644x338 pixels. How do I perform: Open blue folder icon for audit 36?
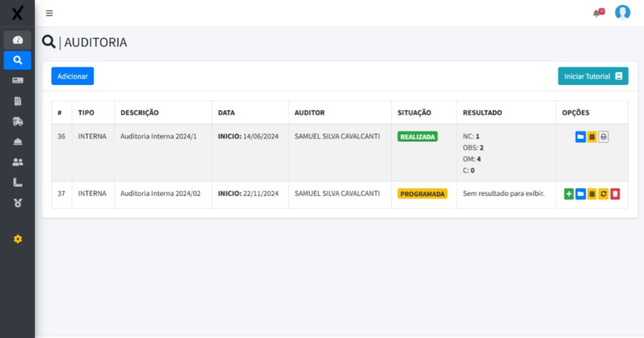[x=580, y=137]
